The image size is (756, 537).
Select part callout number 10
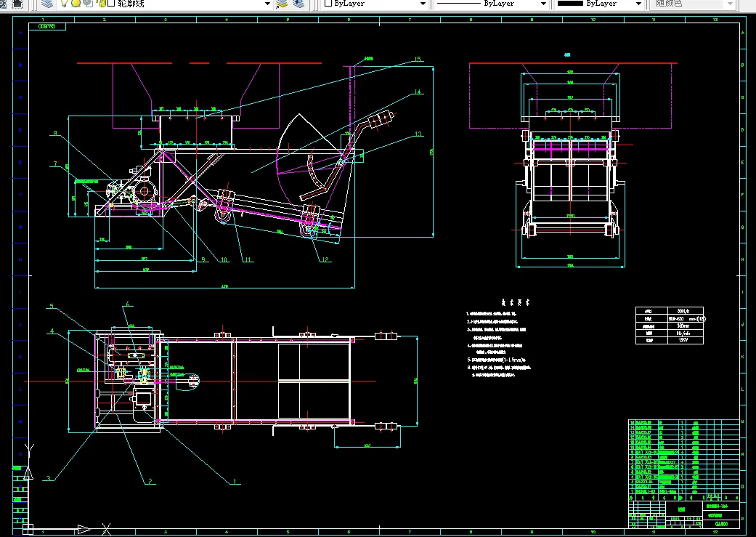pos(224,259)
